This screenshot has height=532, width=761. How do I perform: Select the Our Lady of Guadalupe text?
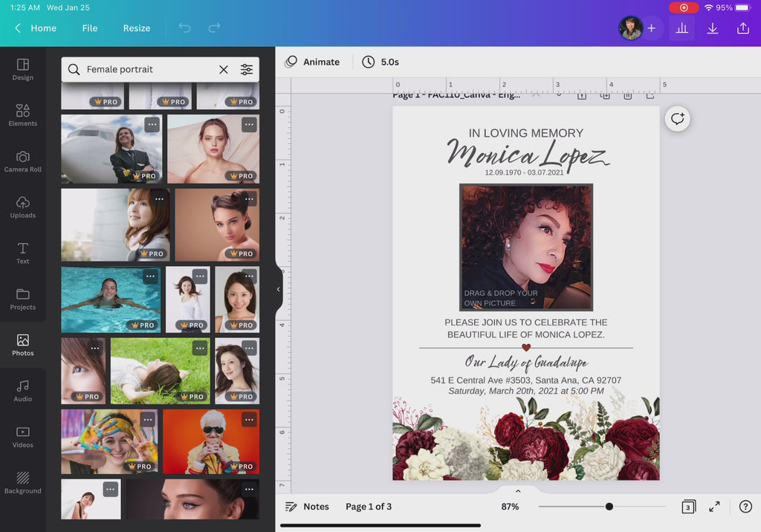526,362
